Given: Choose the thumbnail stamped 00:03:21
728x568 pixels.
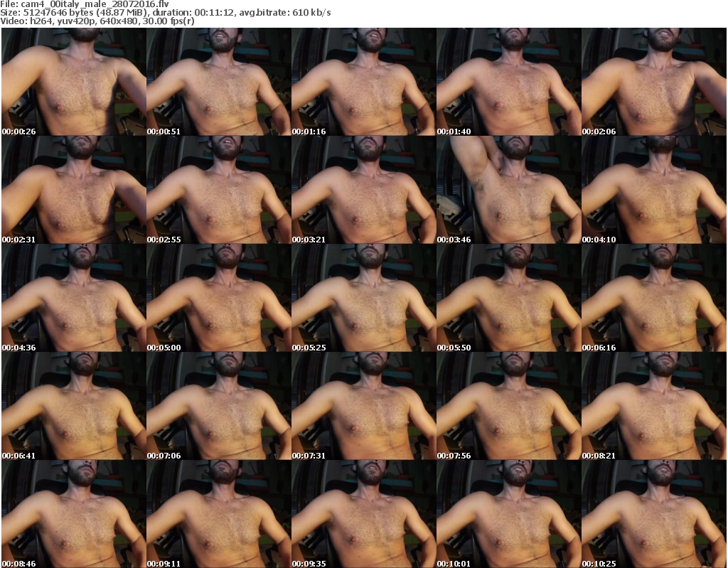Looking at the screenshot, I should coord(363,190).
